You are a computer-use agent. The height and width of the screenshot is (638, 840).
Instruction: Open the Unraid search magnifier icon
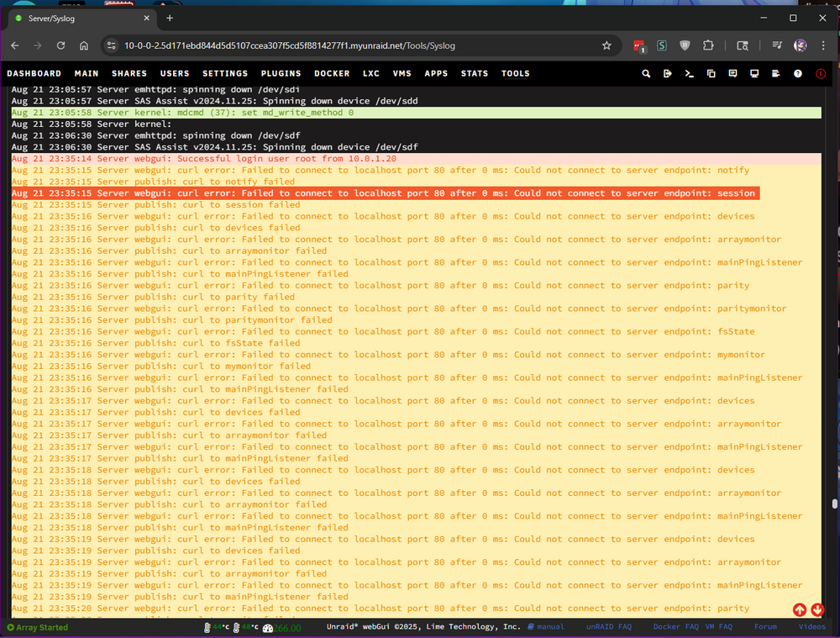click(x=646, y=73)
